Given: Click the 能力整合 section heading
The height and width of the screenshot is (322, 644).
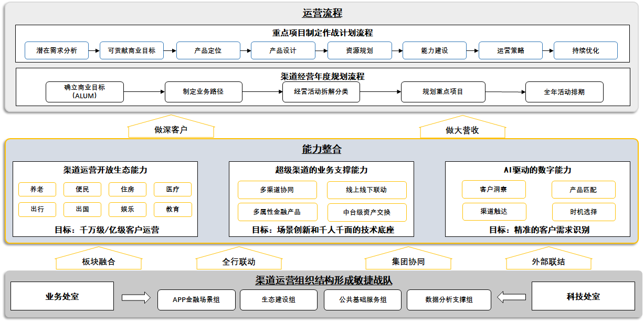Looking at the screenshot, I should pos(322,149).
